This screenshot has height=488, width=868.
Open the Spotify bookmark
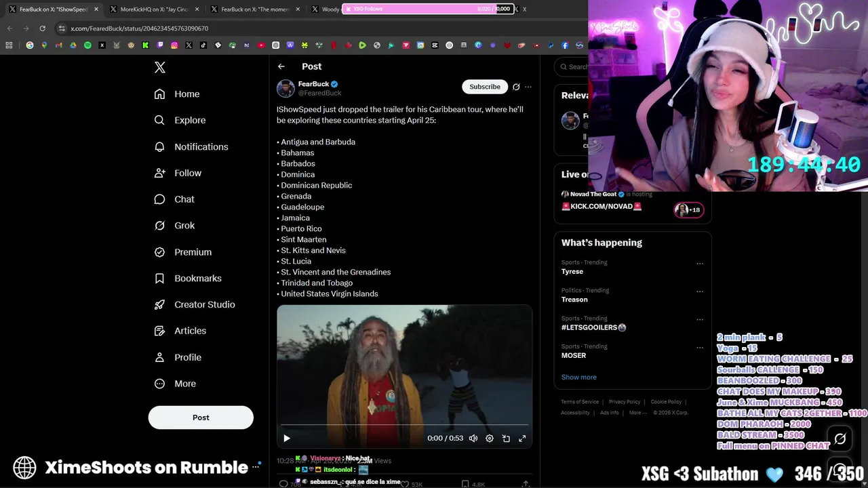(87, 45)
